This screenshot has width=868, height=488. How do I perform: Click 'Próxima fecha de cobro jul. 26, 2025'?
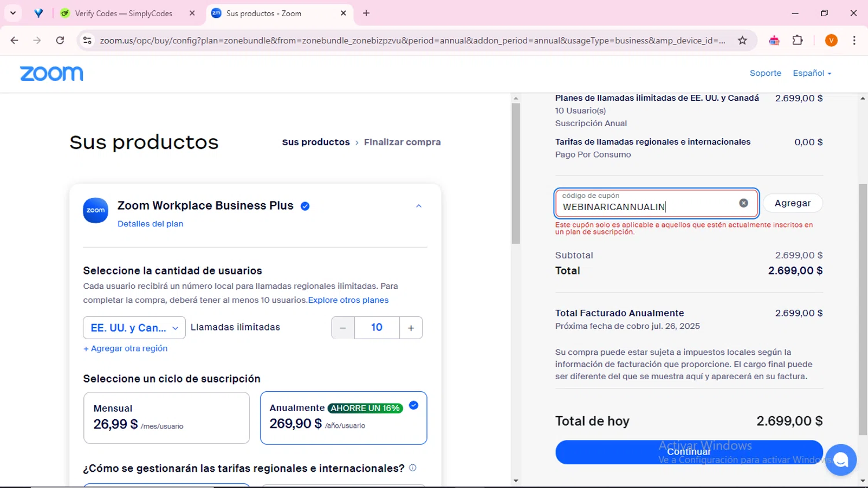point(627,326)
